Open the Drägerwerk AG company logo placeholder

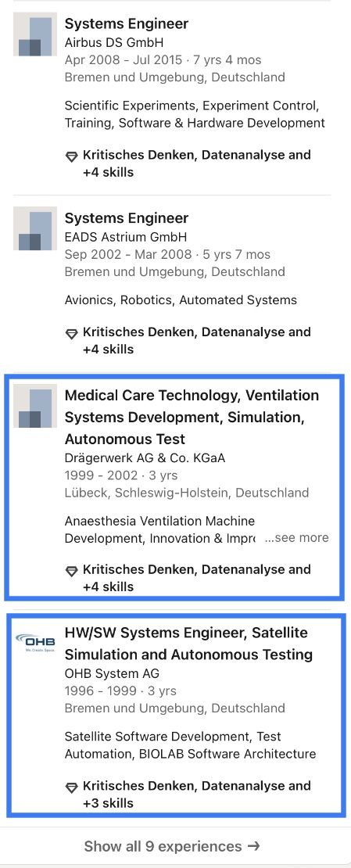tap(35, 406)
